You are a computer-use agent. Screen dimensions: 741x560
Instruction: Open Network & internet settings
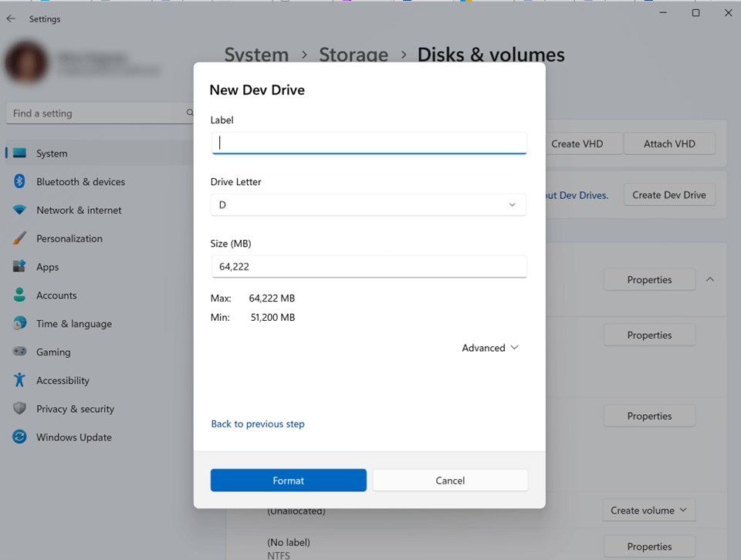79,210
